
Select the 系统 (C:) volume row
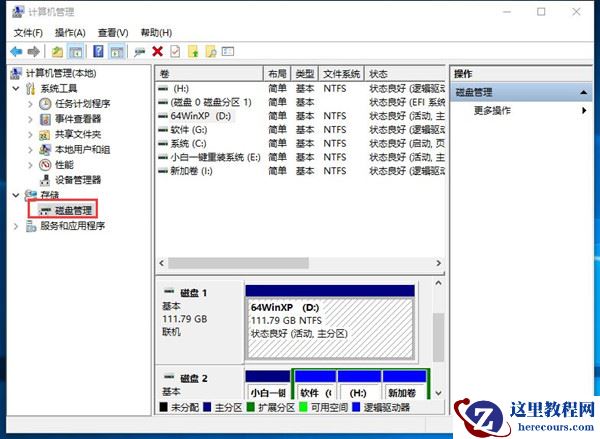(301, 144)
